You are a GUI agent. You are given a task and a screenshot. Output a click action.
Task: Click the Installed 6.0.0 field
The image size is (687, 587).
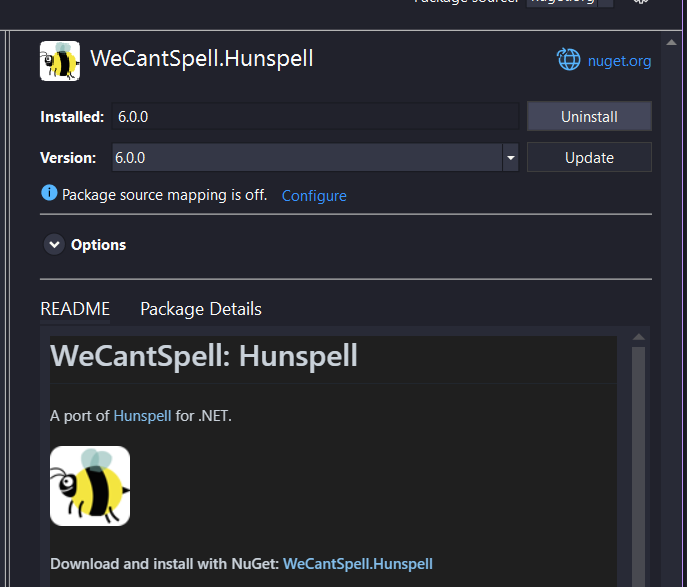tap(315, 117)
